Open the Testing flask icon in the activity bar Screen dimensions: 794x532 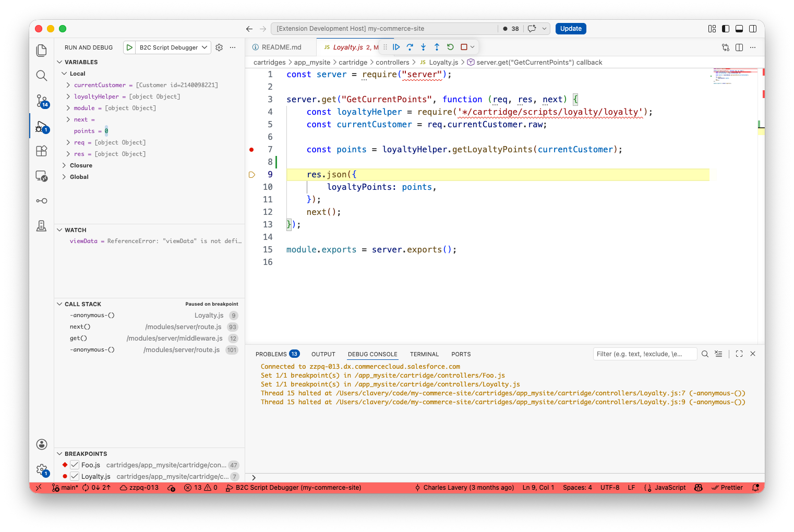[42, 226]
